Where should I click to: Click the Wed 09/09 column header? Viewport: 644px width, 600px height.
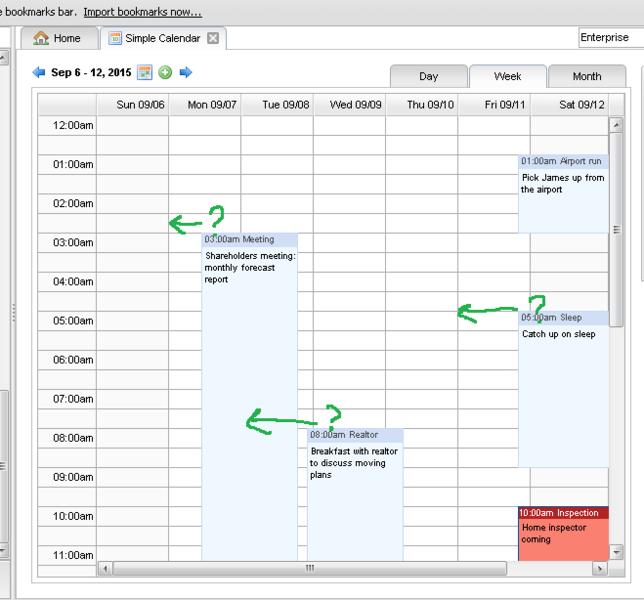click(x=349, y=104)
